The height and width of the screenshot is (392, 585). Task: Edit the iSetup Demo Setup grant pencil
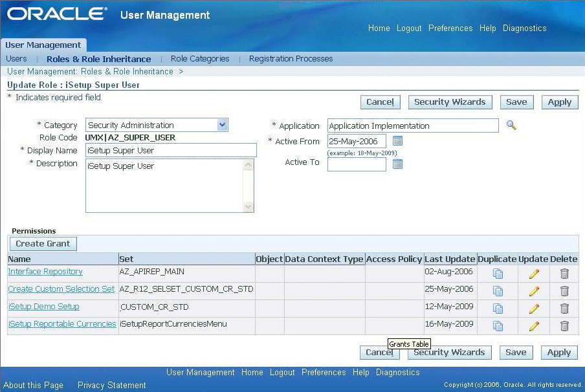pyautogui.click(x=534, y=309)
